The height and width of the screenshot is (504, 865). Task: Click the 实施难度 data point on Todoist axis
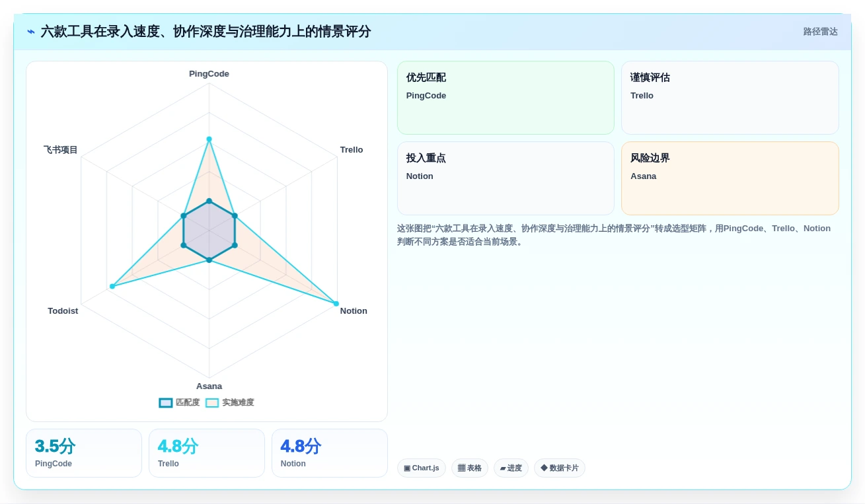pos(112,286)
